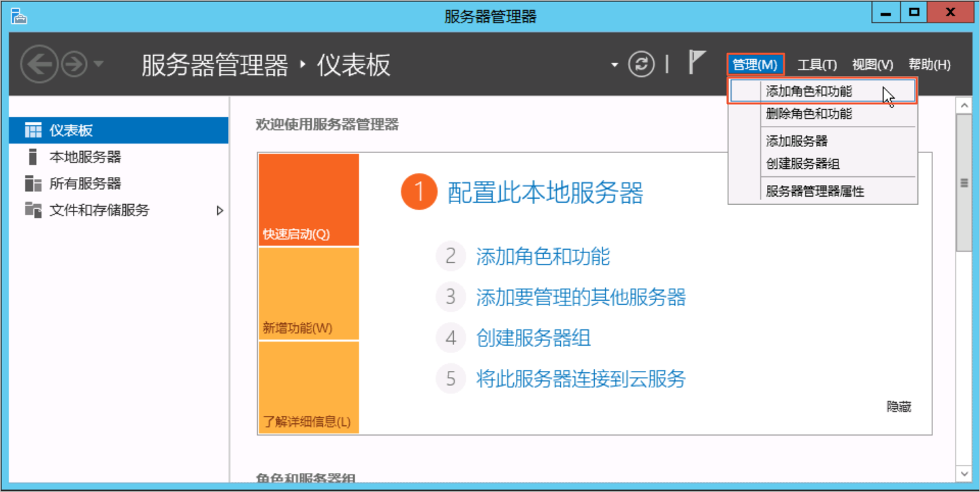Image resolution: width=980 pixels, height=492 pixels.
Task: Click the vertical scrollbar thumb
Action: 963,183
